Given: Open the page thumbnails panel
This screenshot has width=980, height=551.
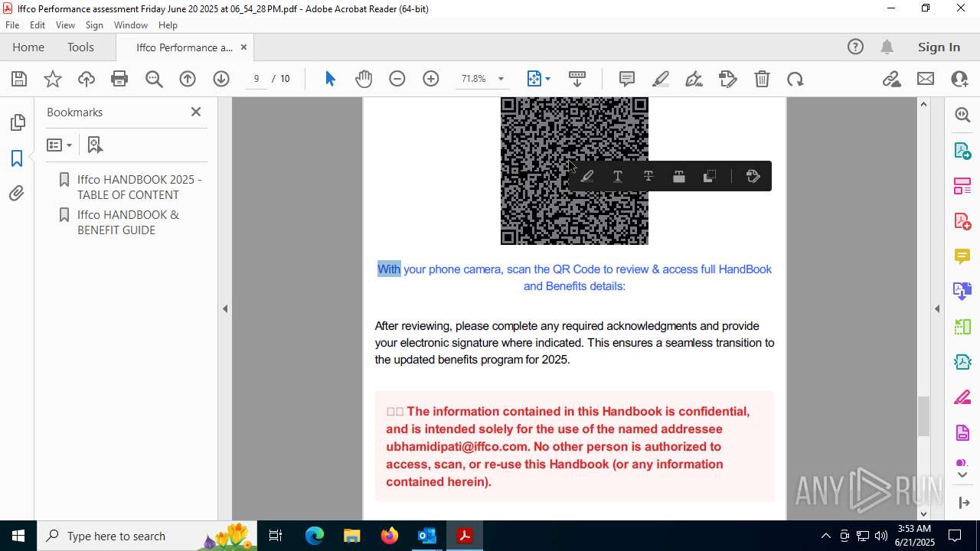Looking at the screenshot, I should pyautogui.click(x=17, y=122).
